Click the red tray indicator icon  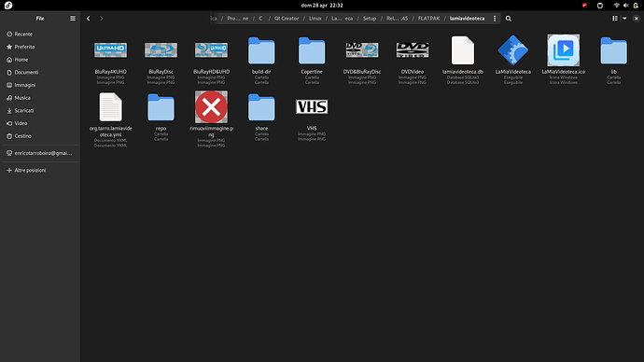click(584, 6)
